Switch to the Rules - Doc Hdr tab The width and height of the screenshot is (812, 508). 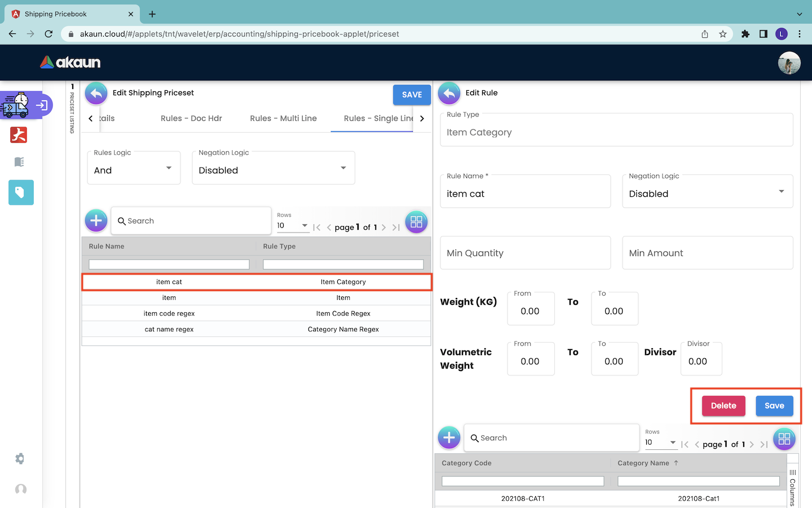(x=191, y=119)
